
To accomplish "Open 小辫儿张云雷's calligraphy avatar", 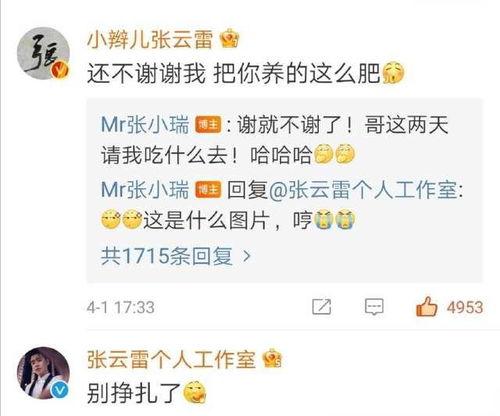I will pyautogui.click(x=43, y=53).
